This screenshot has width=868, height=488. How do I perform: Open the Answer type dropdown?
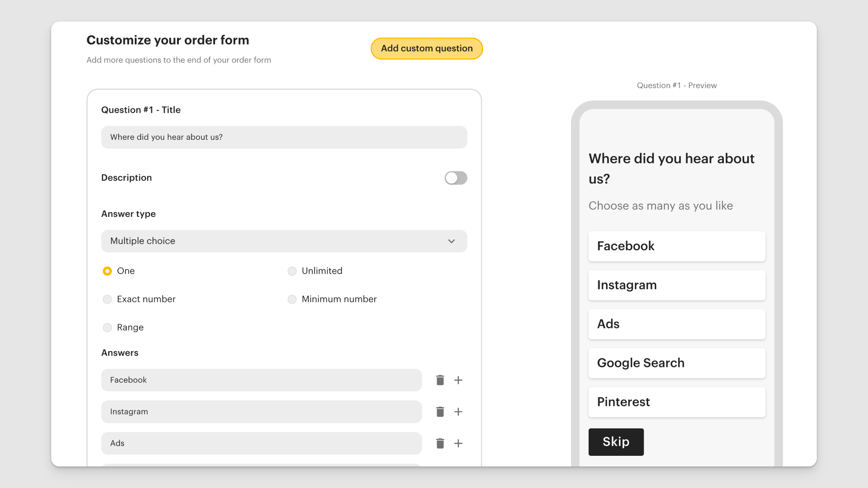coord(284,241)
